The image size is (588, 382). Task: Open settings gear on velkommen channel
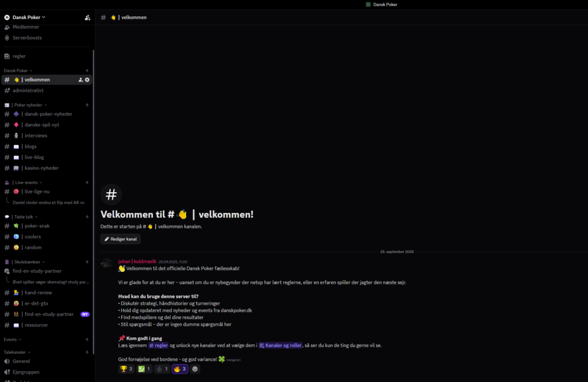pos(87,80)
